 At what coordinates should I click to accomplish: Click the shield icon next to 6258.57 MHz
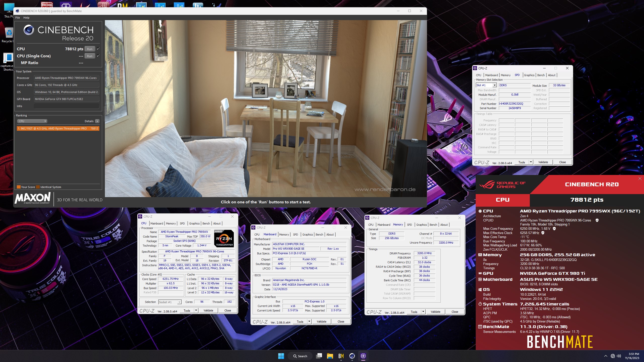(x=543, y=233)
